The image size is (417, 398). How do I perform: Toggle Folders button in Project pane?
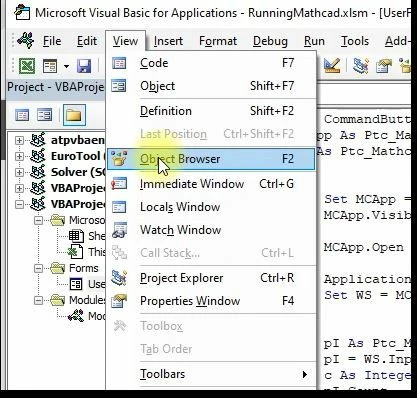click(x=74, y=115)
